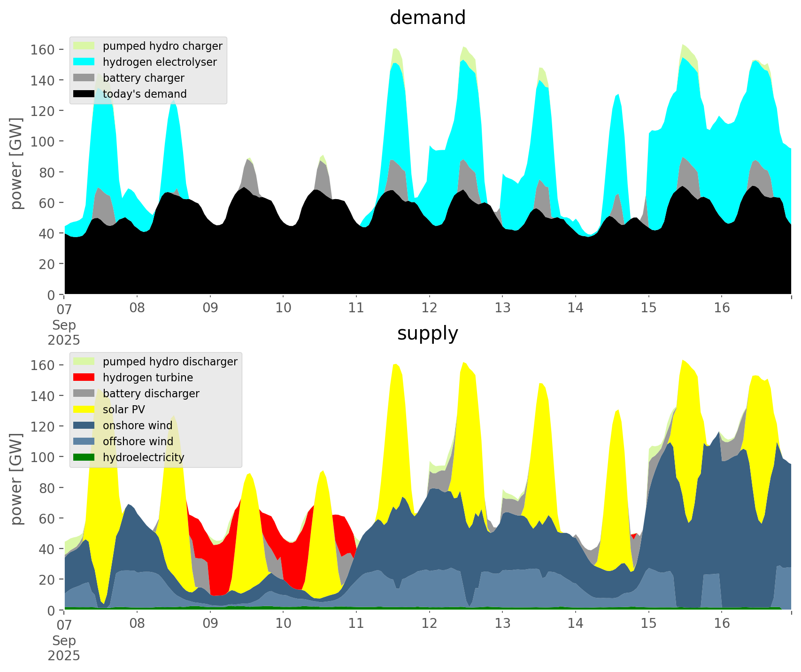Screen dimensions: 801x672
Task: Click the cyan hydrogen electrolyser legend swatch
Action: tap(84, 62)
